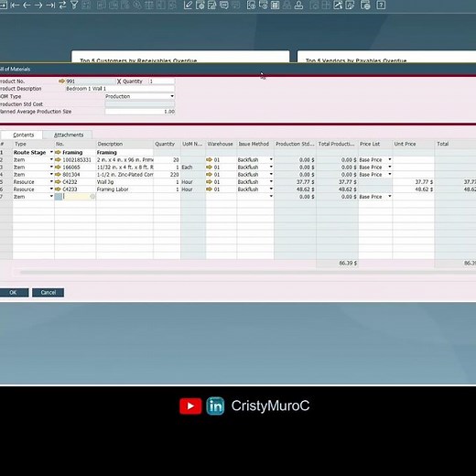
Task: Click unit price 37.77 $ cell
Action: (x=414, y=182)
